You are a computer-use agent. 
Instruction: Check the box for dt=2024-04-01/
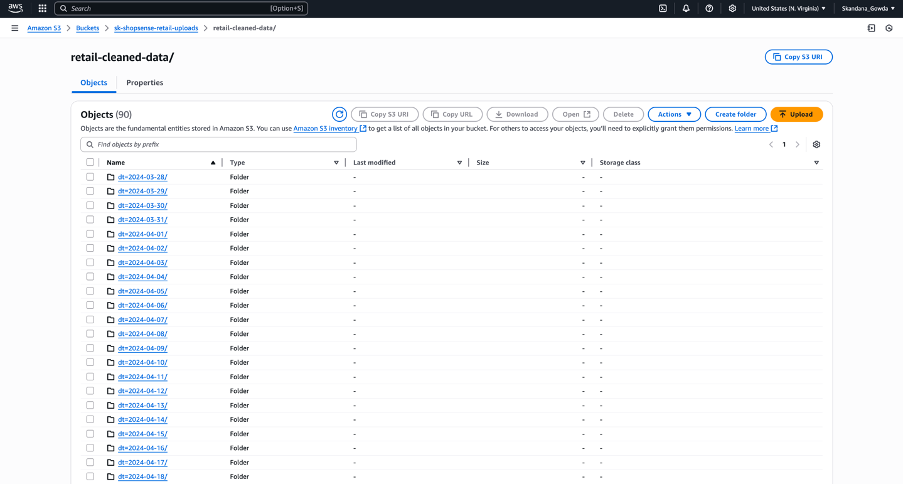90,234
